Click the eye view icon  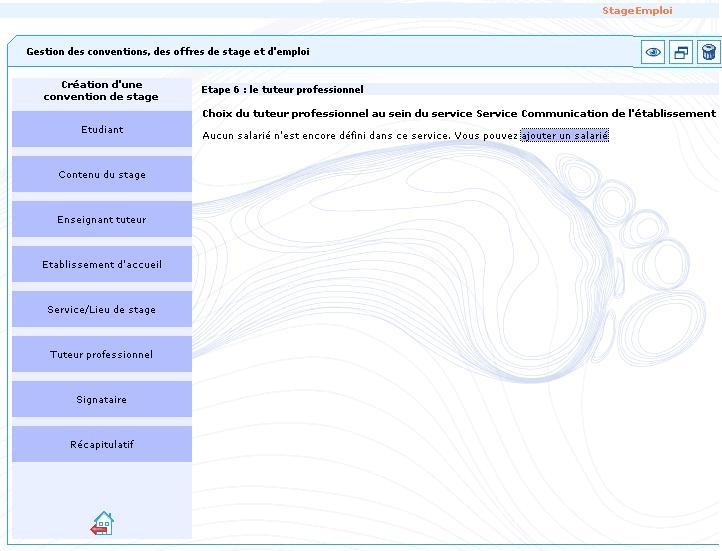pos(653,52)
